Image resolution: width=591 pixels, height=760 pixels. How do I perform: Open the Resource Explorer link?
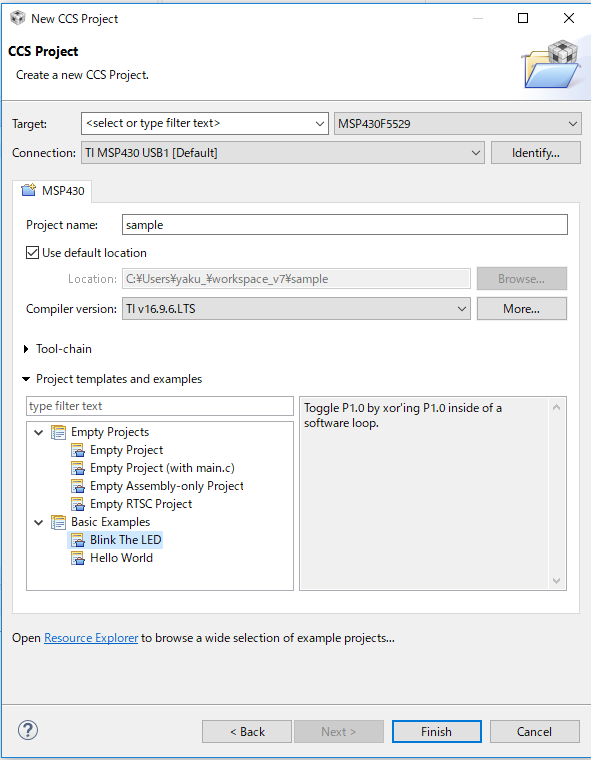[91, 638]
